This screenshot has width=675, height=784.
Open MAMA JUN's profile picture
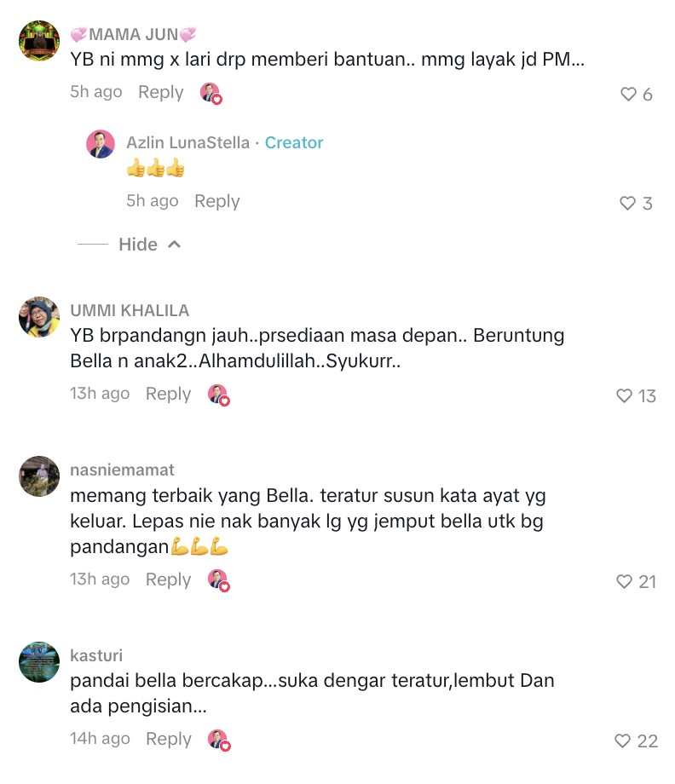point(39,41)
